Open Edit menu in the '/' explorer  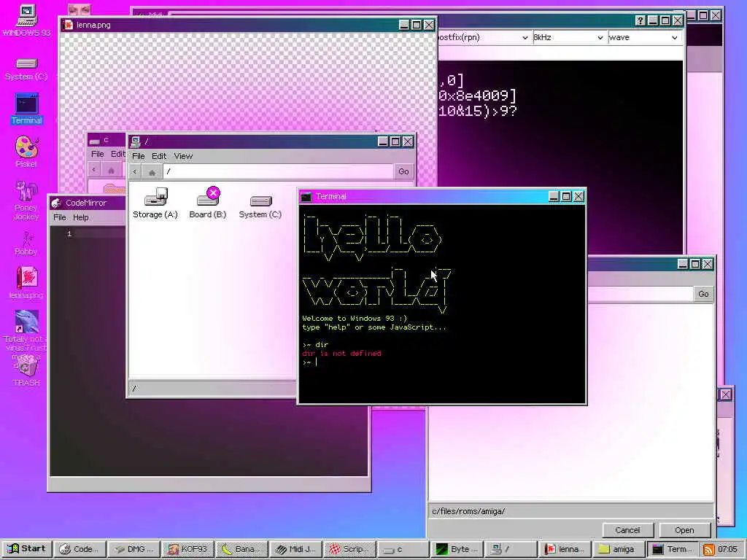(x=158, y=156)
